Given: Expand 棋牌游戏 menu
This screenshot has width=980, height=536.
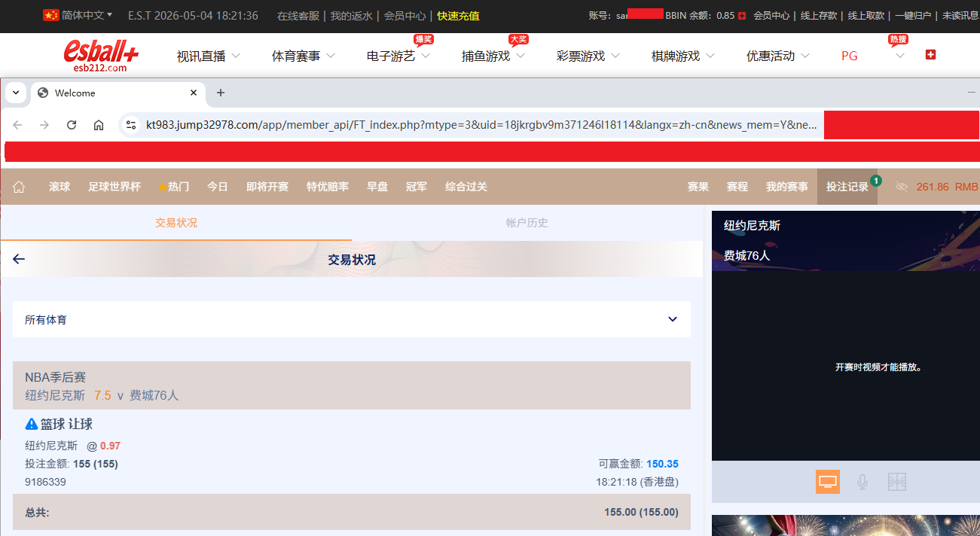Looking at the screenshot, I should [683, 56].
